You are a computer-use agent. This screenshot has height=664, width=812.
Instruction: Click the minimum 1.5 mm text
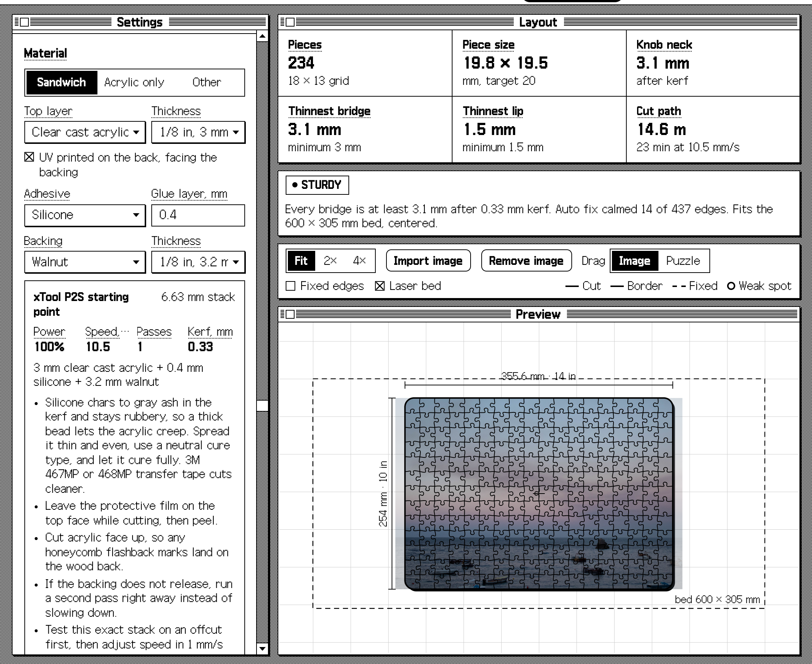(x=503, y=148)
